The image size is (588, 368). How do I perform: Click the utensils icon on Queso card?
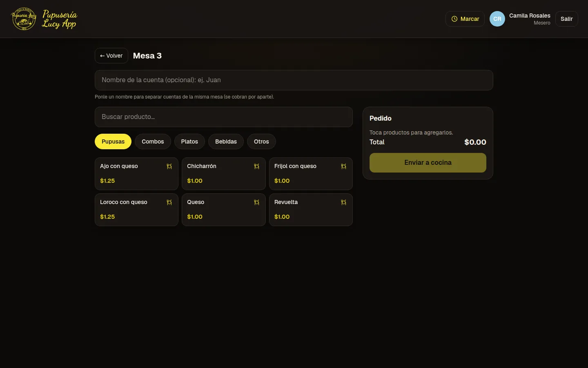pos(256,202)
